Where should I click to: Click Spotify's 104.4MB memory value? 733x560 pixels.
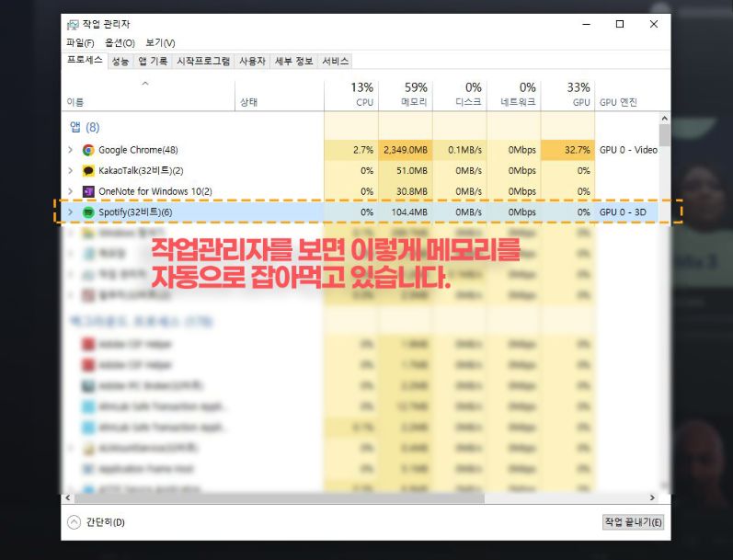[x=406, y=212]
